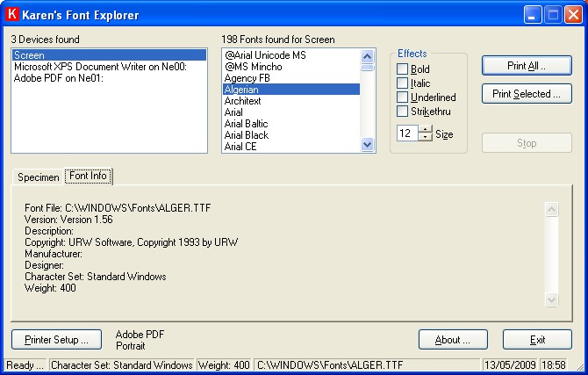Toggle the Underlined checkbox
Screen dimensions: 588x375
pyautogui.click(x=402, y=97)
